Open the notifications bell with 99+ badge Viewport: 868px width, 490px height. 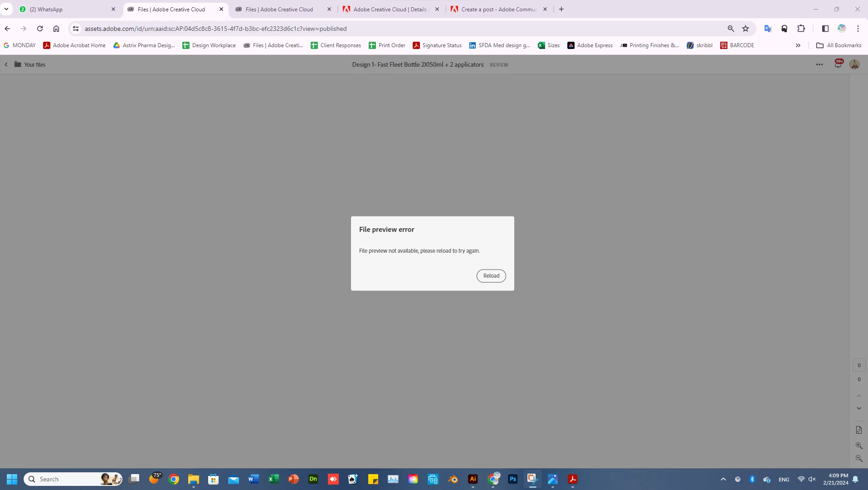pos(838,64)
